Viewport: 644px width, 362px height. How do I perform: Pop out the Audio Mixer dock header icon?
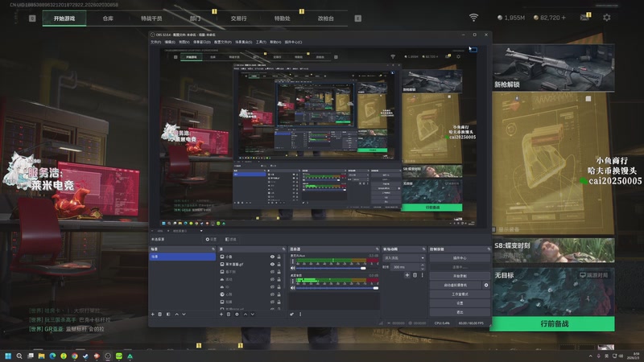(377, 249)
